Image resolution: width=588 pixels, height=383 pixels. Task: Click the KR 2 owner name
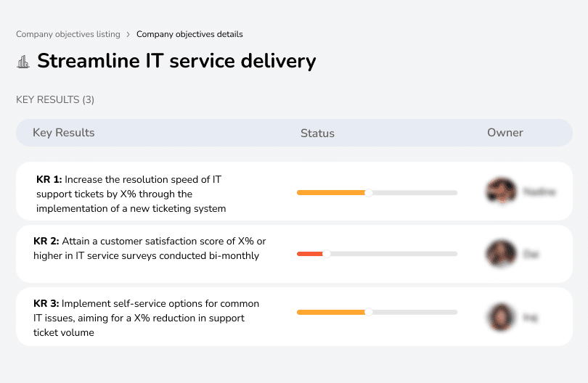[x=531, y=254]
